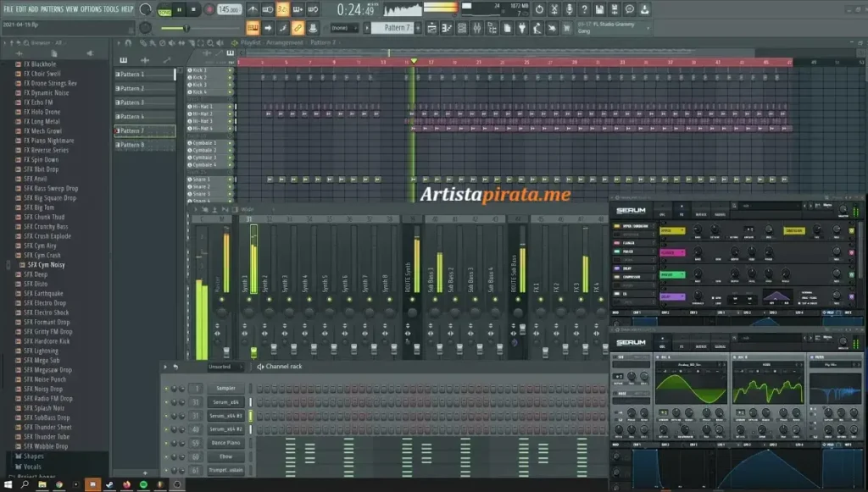The image size is (868, 492).
Task: Open the VIEW menu
Action: click(72, 8)
